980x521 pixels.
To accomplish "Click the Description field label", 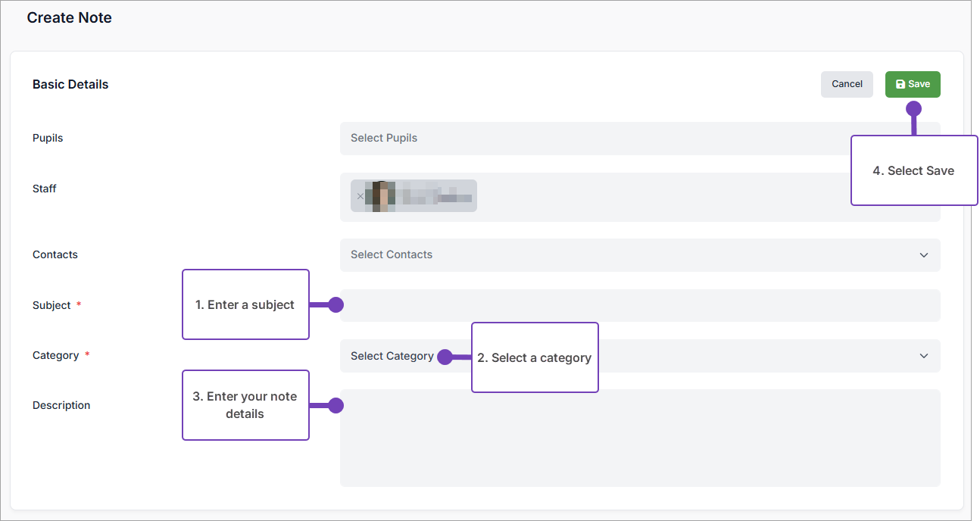I will tap(61, 405).
